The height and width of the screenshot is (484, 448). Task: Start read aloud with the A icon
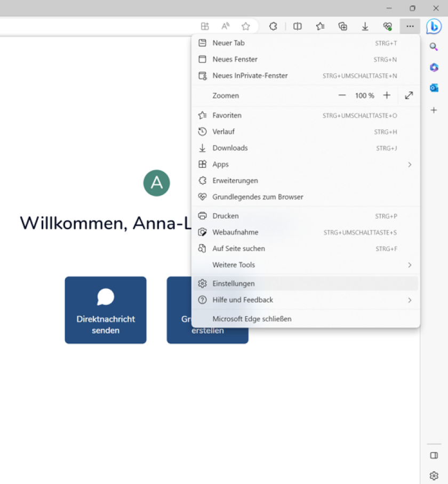pos(225,26)
